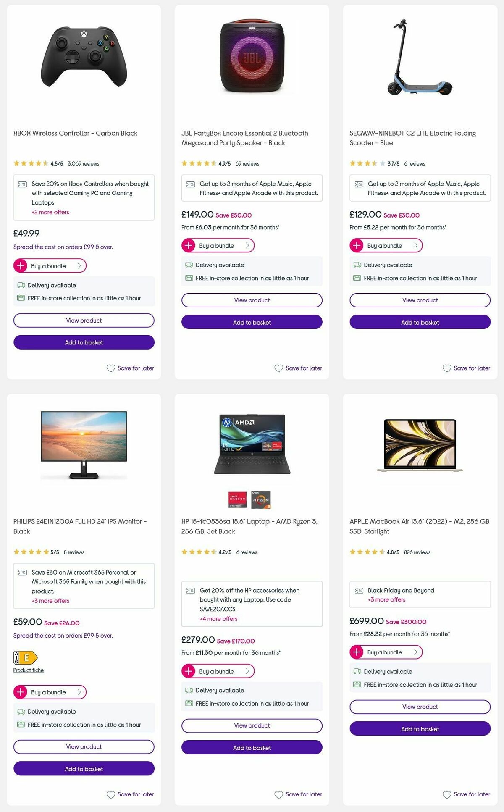Click the delivery truck icon on the Philips monitor card
The image size is (504, 812).
tap(20, 712)
